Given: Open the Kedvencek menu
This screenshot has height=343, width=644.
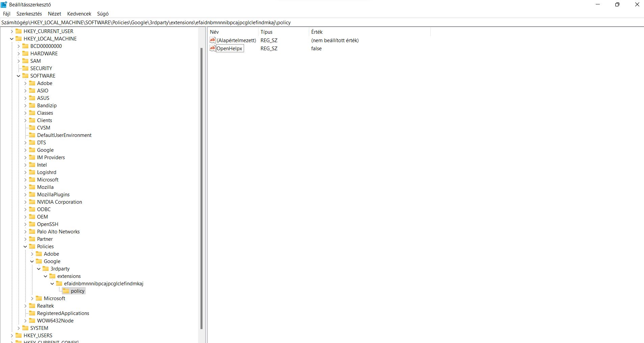Looking at the screenshot, I should point(79,14).
